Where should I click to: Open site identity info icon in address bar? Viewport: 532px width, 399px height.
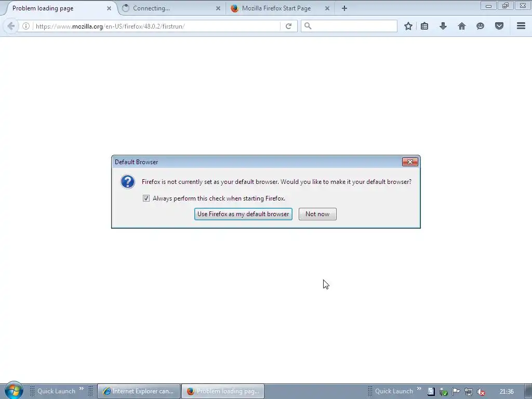point(26,26)
